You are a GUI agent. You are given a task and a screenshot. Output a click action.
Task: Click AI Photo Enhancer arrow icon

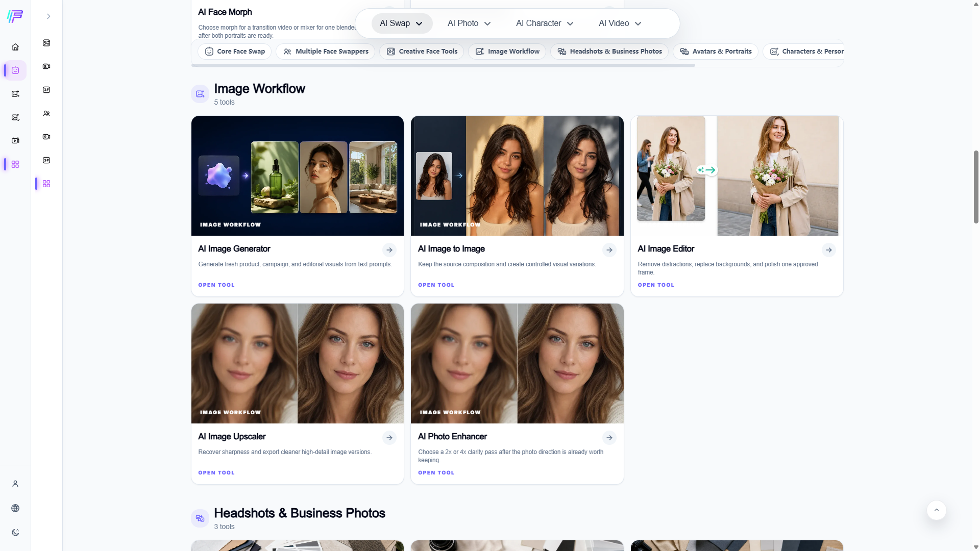[x=609, y=438]
